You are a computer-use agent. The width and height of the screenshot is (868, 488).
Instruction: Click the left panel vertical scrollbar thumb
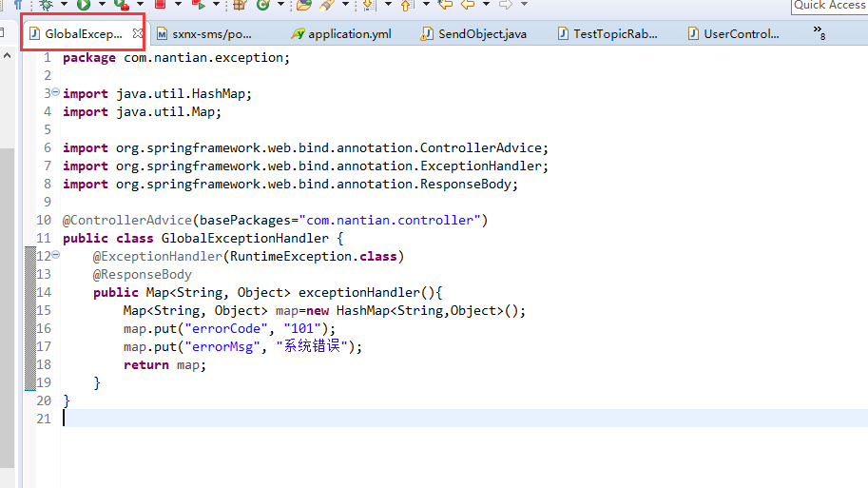coord(7,308)
